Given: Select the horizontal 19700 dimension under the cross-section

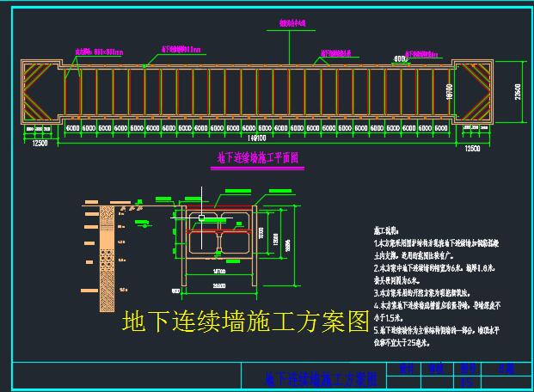Looking at the screenshot, I should pyautogui.click(x=219, y=272).
